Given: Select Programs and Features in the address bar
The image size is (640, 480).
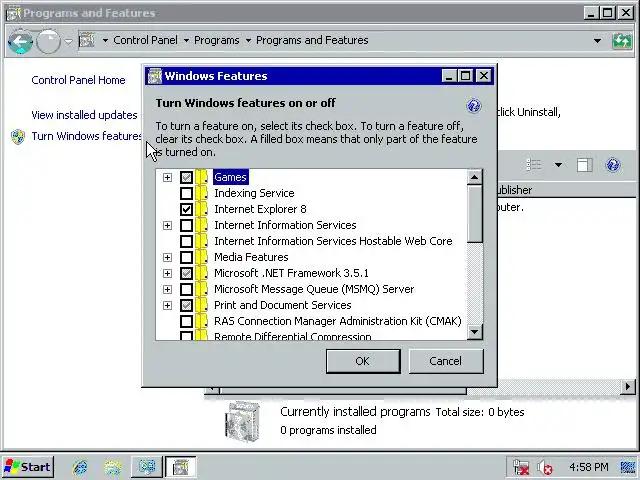Looking at the screenshot, I should click(x=312, y=40).
